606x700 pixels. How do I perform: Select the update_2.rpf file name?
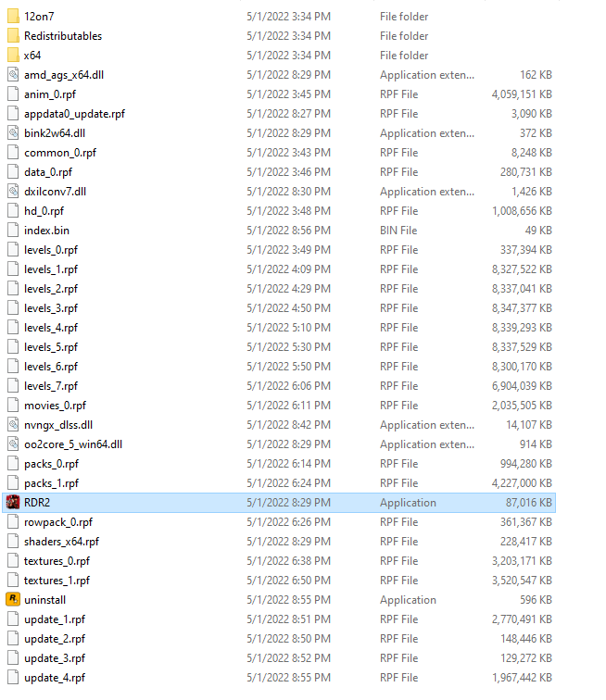55,639
